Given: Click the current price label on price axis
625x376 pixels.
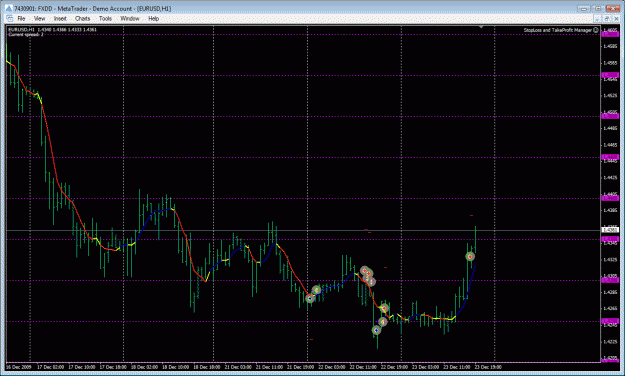Looking at the screenshot, I should 610,230.
